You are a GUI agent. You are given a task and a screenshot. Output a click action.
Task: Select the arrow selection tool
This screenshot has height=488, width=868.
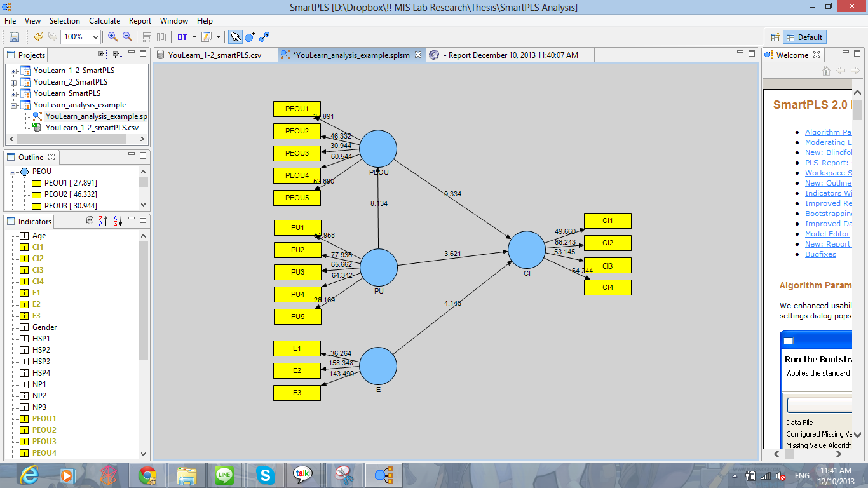click(235, 36)
